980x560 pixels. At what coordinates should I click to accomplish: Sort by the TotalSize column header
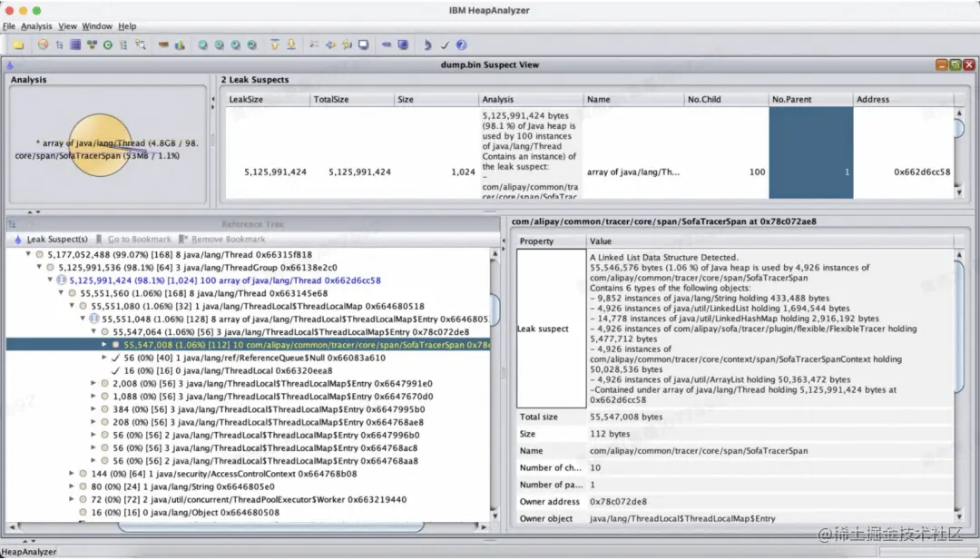[x=352, y=99]
